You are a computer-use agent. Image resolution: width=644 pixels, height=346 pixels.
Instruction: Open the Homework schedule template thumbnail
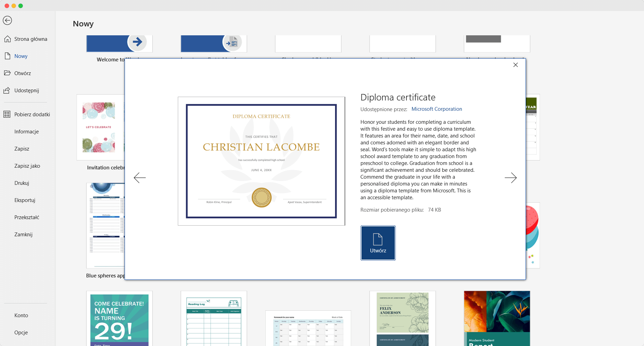pyautogui.click(x=308, y=328)
